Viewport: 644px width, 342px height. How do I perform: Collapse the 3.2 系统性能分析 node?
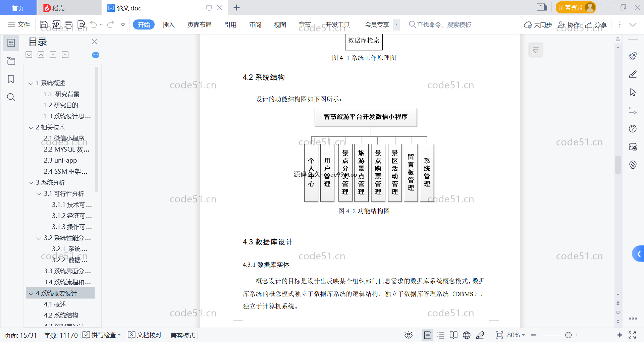39,238
